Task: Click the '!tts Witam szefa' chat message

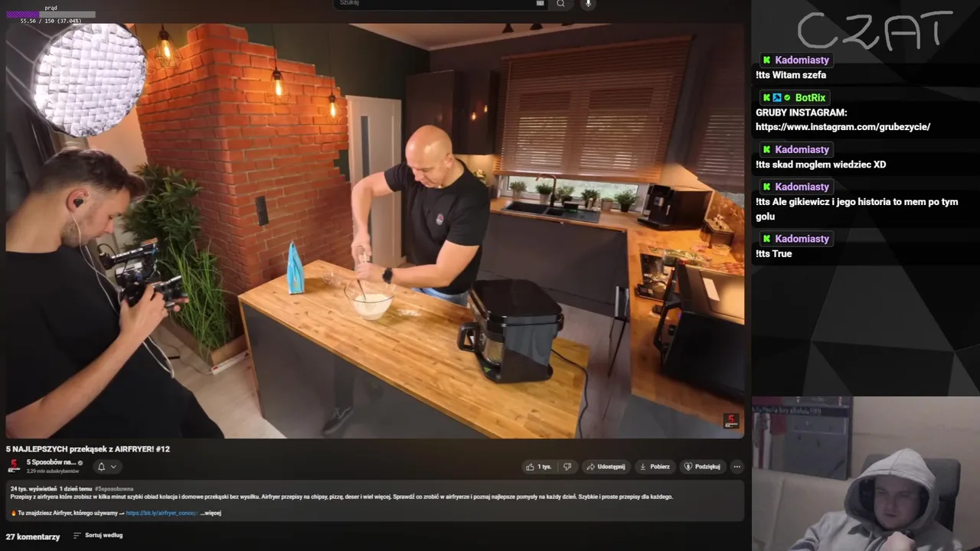Action: point(791,75)
